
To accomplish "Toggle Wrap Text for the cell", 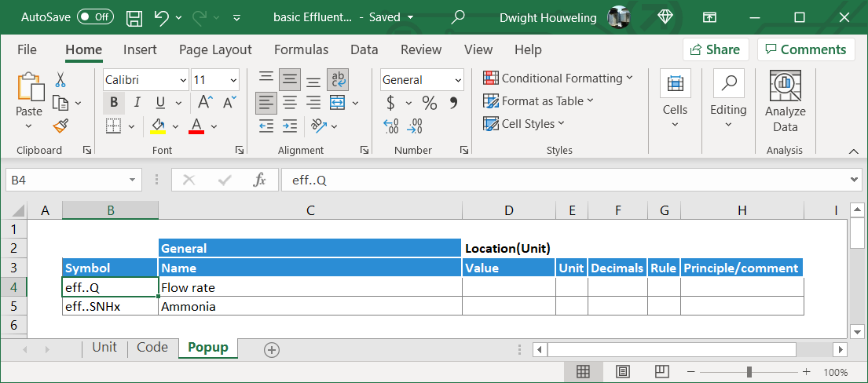I will (x=338, y=79).
